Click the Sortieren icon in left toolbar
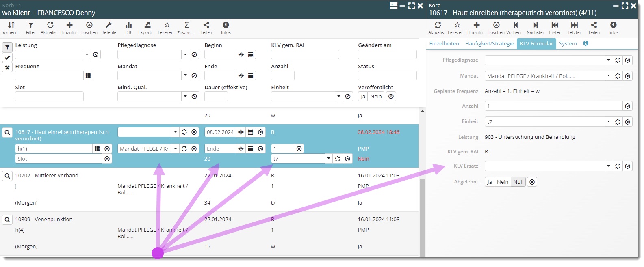 11,27
